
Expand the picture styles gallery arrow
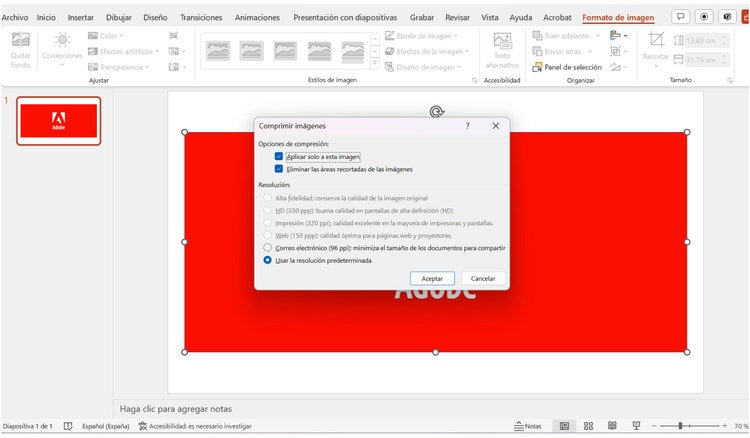point(375,63)
